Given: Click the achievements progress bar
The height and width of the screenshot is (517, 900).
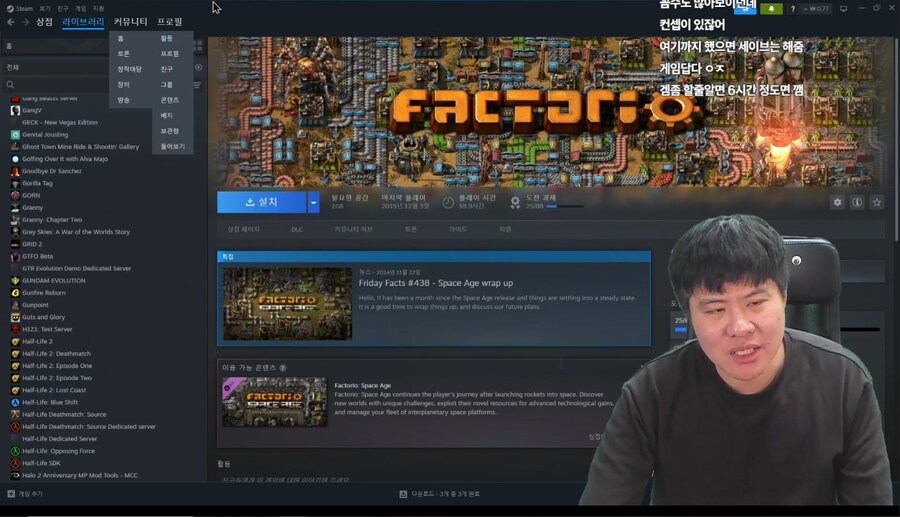Looking at the screenshot, I should [565, 207].
